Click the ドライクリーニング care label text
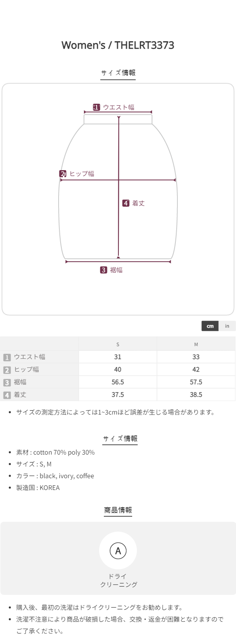236x644 pixels. pyautogui.click(x=118, y=580)
